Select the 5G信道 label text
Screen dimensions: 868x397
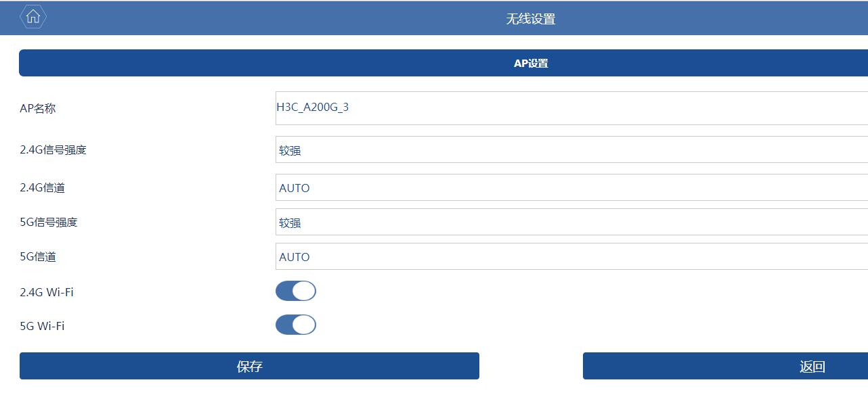point(38,256)
